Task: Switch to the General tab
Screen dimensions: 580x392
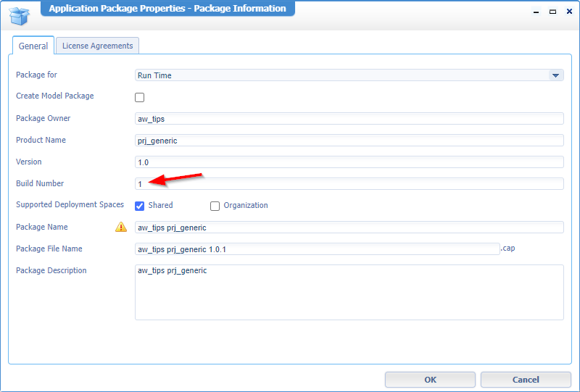Action: click(x=33, y=46)
